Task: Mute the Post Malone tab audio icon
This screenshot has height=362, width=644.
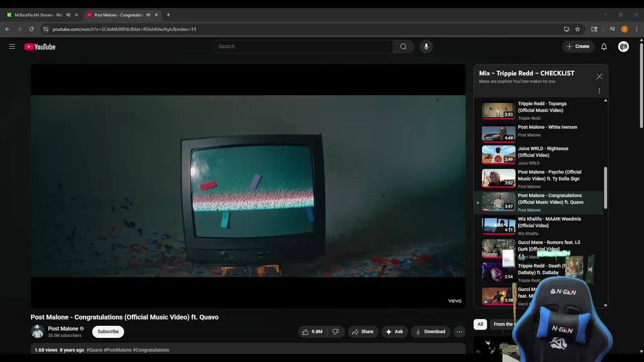Action: coord(148,15)
